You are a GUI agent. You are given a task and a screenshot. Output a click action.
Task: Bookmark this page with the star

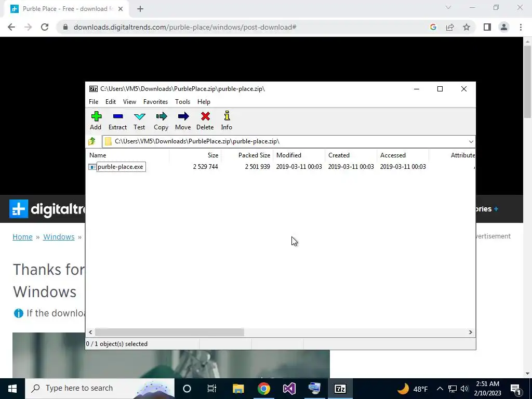467,27
